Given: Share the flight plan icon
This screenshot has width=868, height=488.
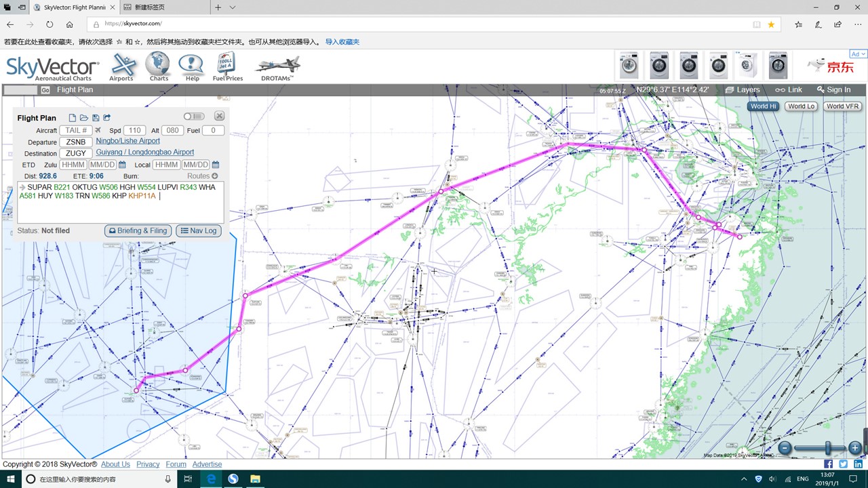Looking at the screenshot, I should pos(107,118).
